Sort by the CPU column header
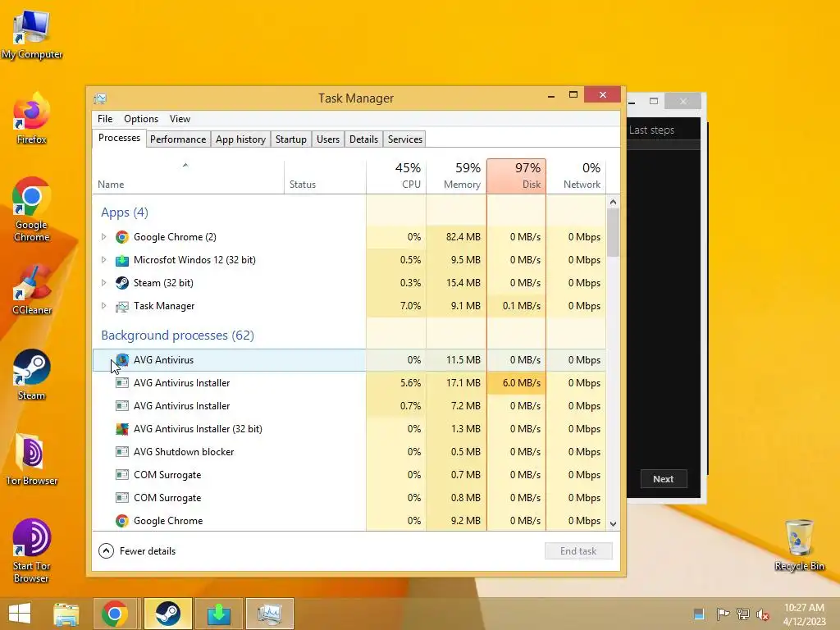This screenshot has width=840, height=630. 396,177
